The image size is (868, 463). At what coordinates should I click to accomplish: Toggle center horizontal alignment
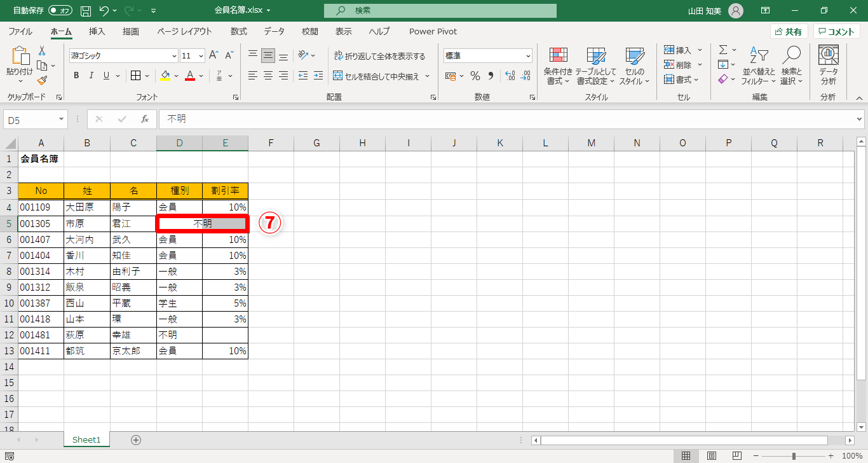[268, 76]
